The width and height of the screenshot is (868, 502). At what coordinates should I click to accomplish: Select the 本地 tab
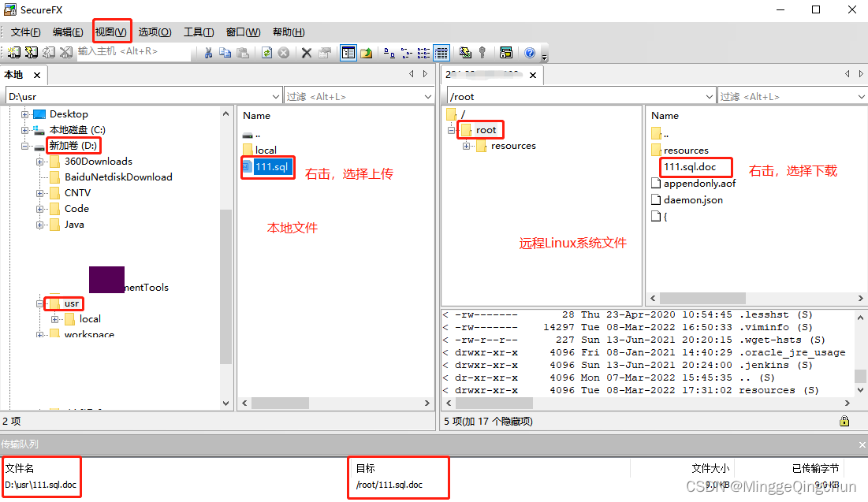click(14, 75)
